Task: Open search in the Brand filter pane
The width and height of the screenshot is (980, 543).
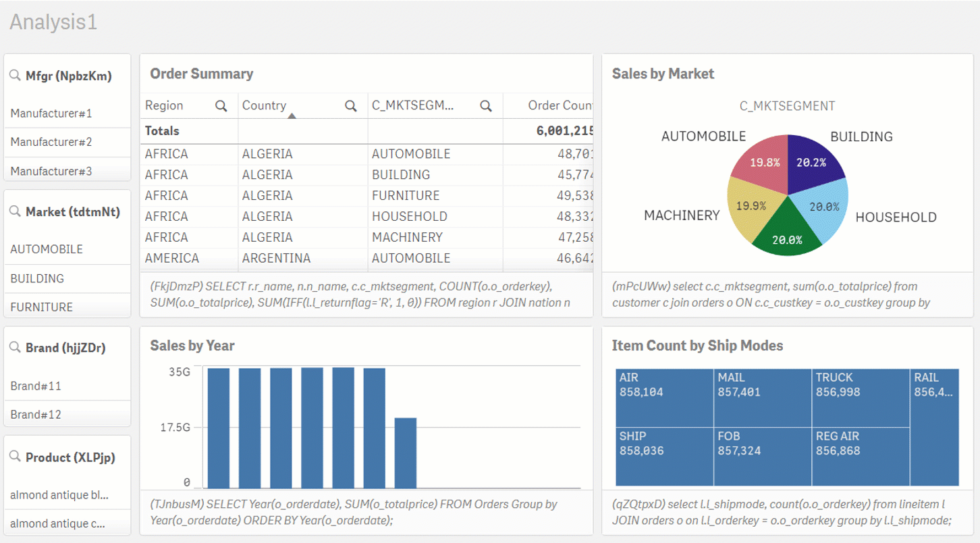Action: point(15,348)
